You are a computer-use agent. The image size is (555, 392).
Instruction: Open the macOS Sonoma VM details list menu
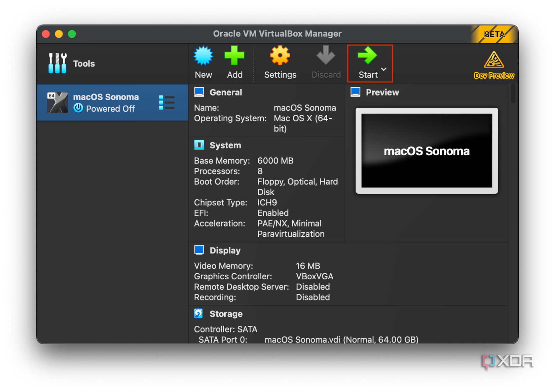[166, 103]
